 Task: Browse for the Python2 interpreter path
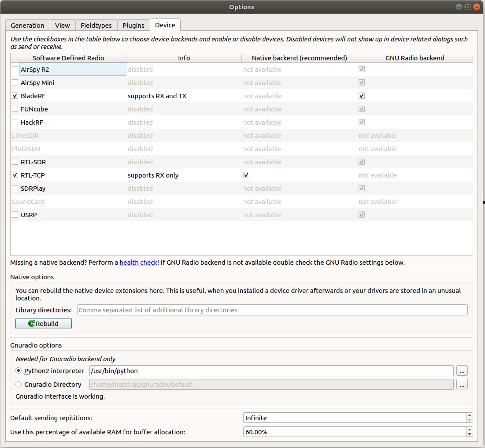pyautogui.click(x=462, y=370)
